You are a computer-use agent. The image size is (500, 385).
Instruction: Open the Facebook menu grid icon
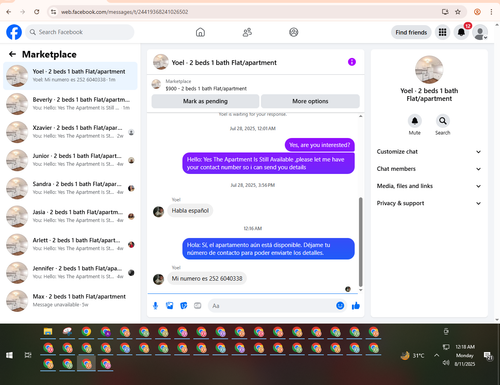tap(442, 32)
